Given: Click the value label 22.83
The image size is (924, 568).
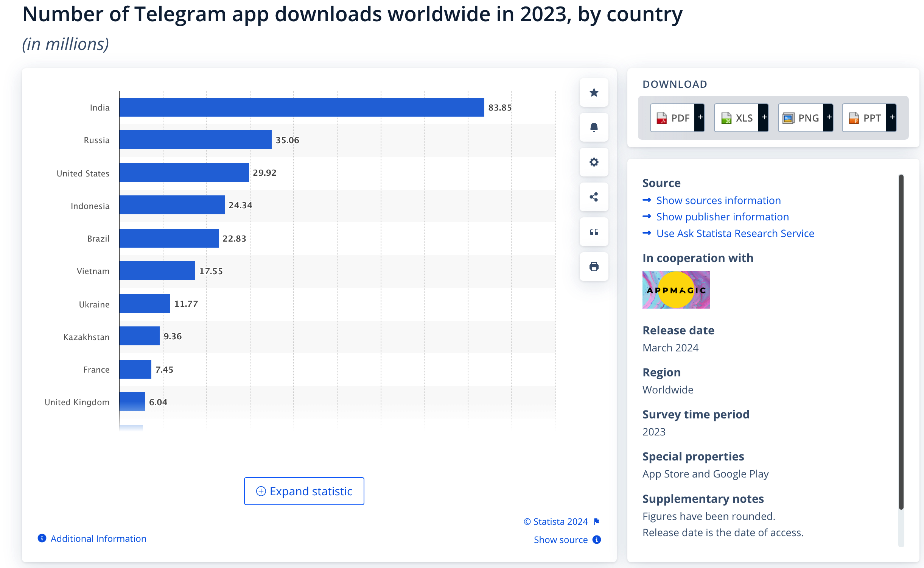Looking at the screenshot, I should click(234, 239).
